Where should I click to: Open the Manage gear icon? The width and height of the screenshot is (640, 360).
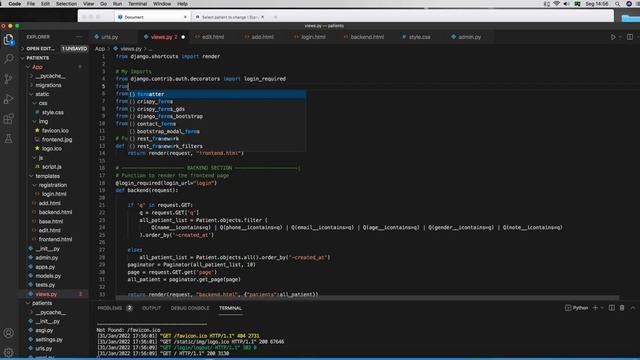click(x=9, y=351)
